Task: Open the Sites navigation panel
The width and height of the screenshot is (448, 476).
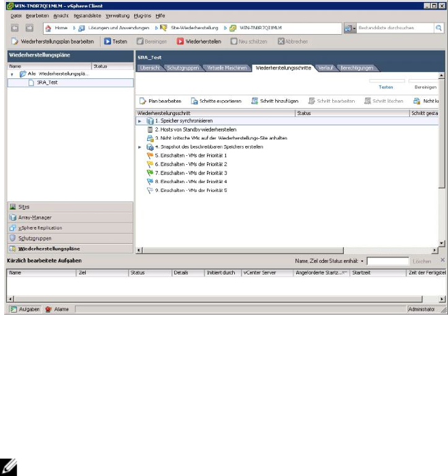Action: coord(70,207)
